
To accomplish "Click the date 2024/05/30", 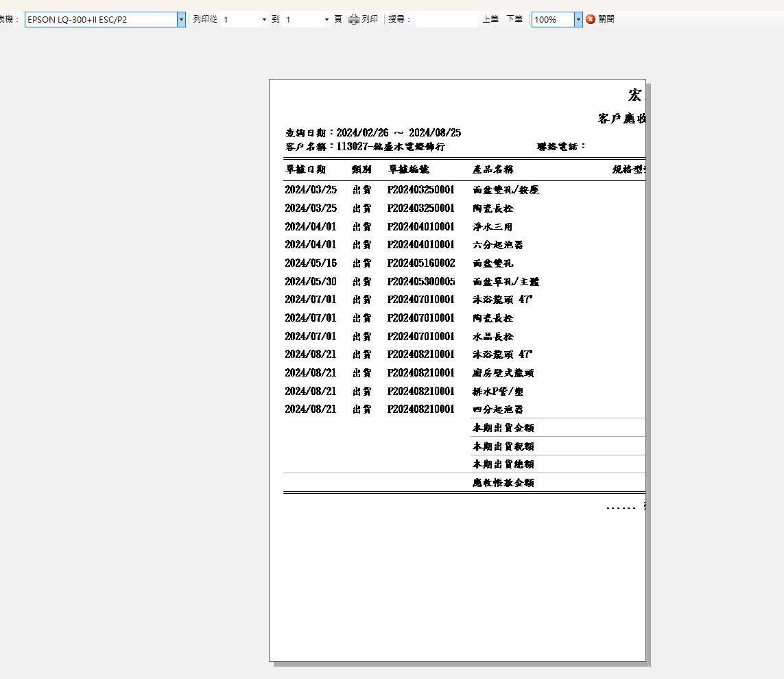I will (311, 281).
